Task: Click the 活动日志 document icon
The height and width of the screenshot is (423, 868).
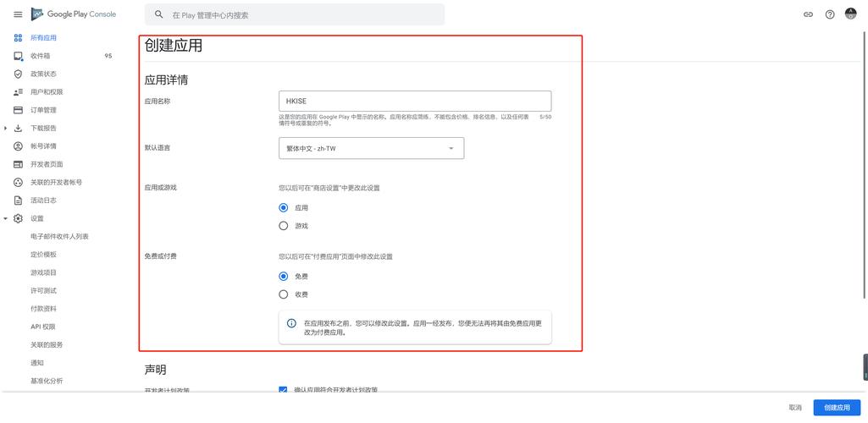Action: click(18, 201)
